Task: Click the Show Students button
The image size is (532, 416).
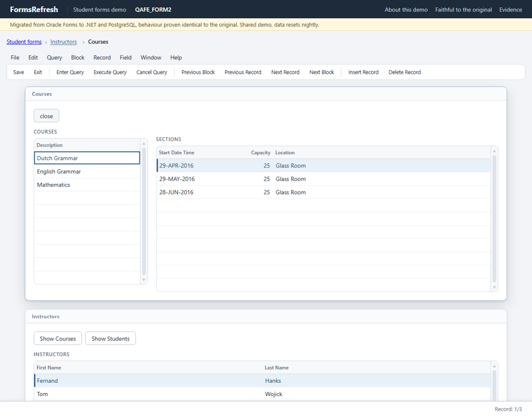Action: point(111,339)
